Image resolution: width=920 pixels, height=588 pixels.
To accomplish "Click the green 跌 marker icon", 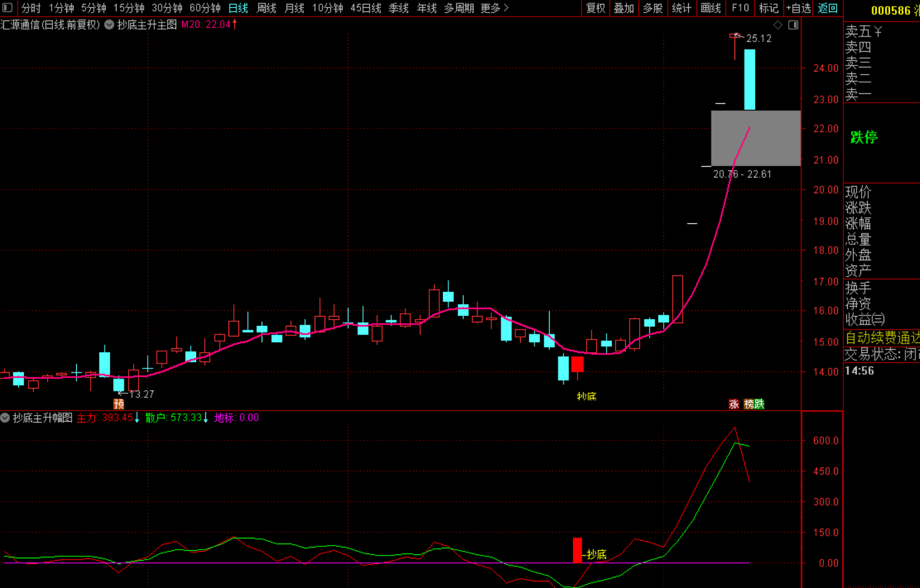I will click(x=759, y=404).
